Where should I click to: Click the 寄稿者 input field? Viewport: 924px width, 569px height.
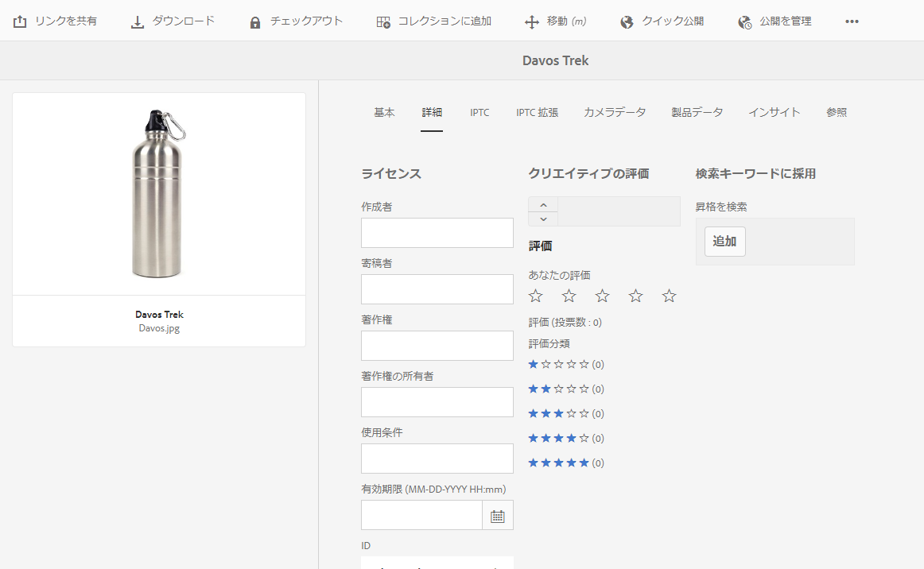coord(437,289)
